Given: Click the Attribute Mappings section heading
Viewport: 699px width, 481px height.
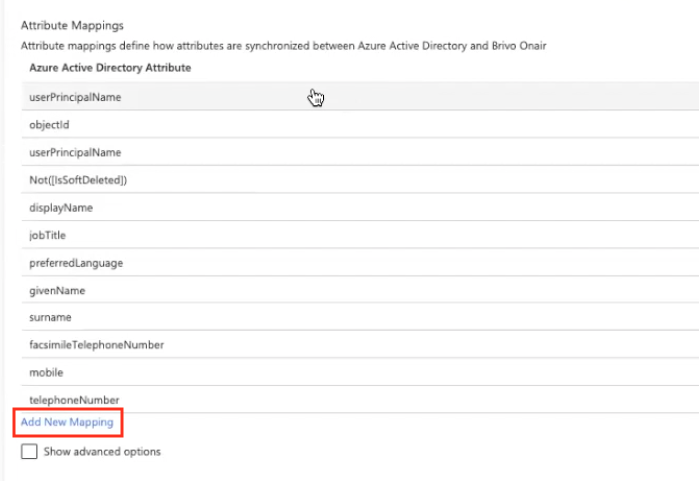Looking at the screenshot, I should 72,25.
